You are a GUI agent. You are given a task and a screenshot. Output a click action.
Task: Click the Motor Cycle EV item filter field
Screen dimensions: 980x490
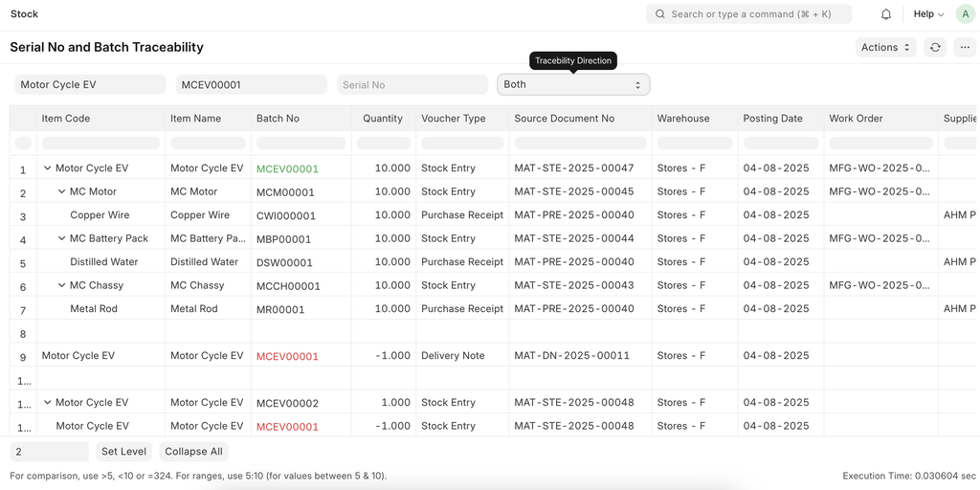point(91,84)
